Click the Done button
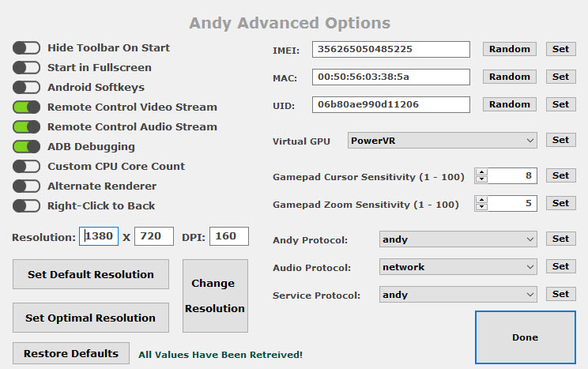 point(525,337)
